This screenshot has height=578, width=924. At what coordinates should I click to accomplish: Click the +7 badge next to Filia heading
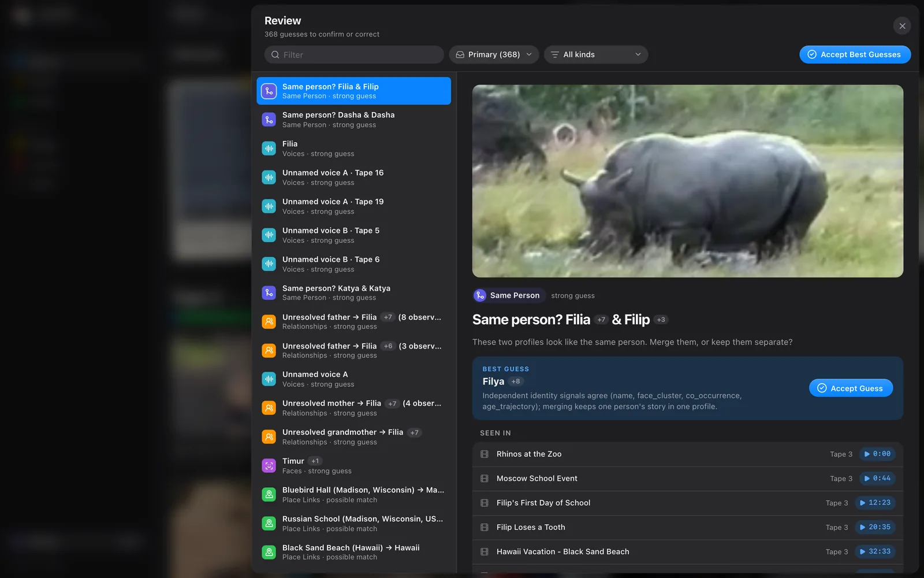pos(601,320)
